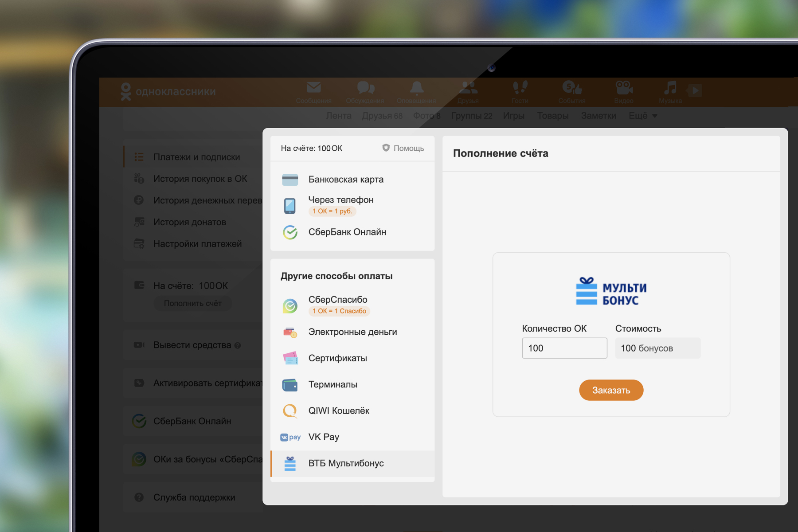Click the Электронные деньги cards icon
The image size is (798, 532).
[x=290, y=332]
